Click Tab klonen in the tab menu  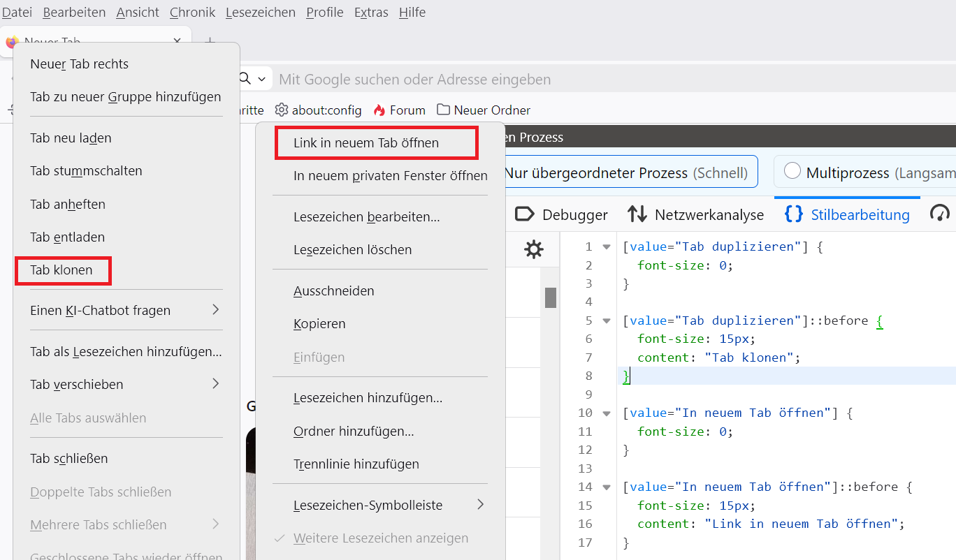61,270
